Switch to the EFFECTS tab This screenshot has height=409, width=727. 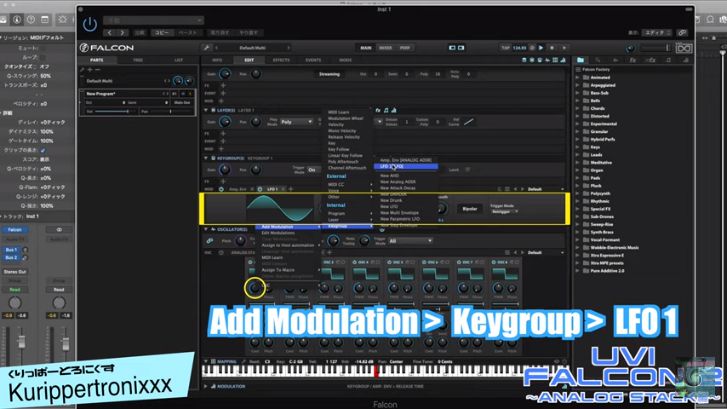click(x=281, y=60)
